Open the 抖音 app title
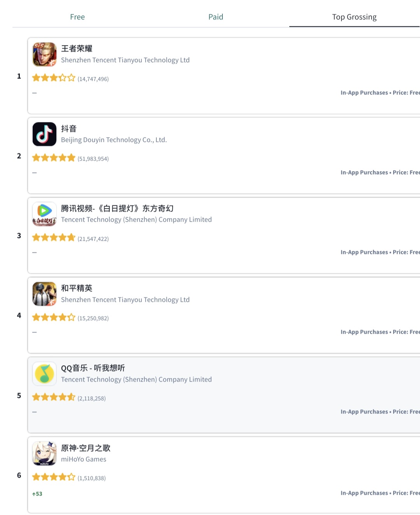 pyautogui.click(x=69, y=129)
